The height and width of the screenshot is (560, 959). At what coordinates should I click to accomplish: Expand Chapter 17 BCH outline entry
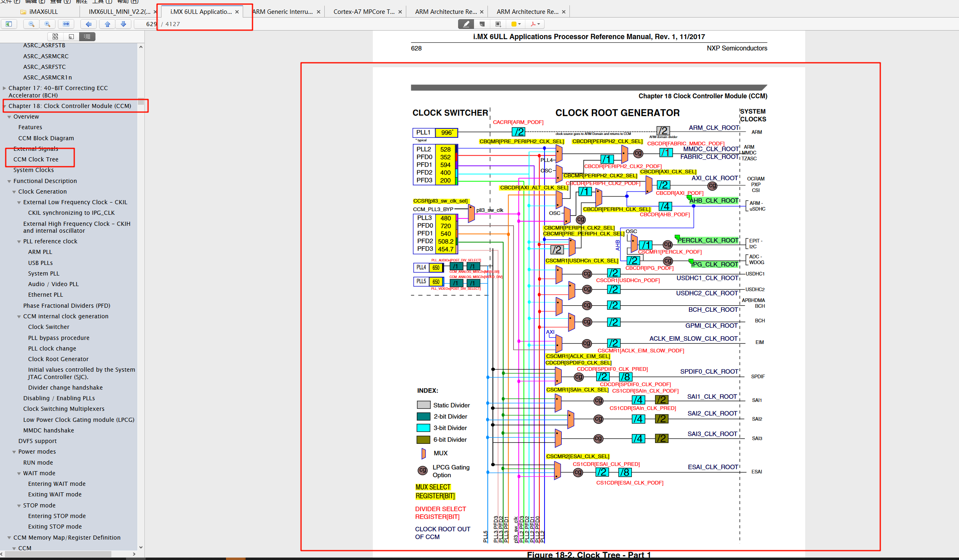point(4,88)
